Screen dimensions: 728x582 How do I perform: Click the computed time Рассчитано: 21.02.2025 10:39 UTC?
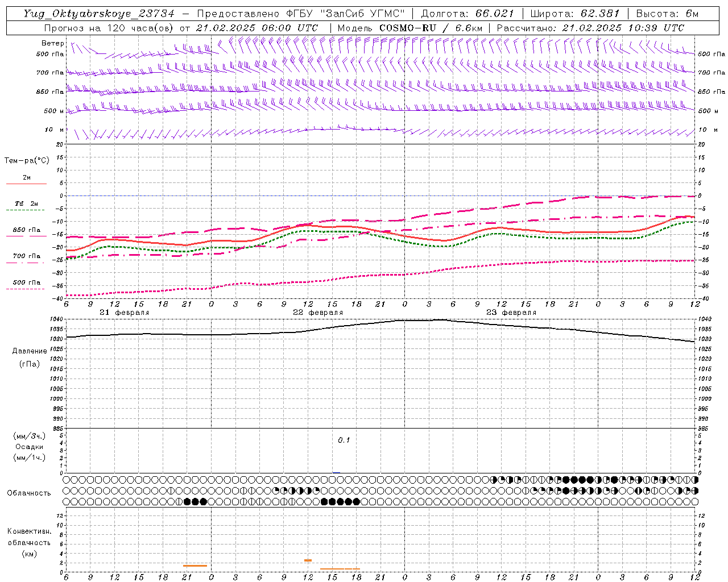590,28
